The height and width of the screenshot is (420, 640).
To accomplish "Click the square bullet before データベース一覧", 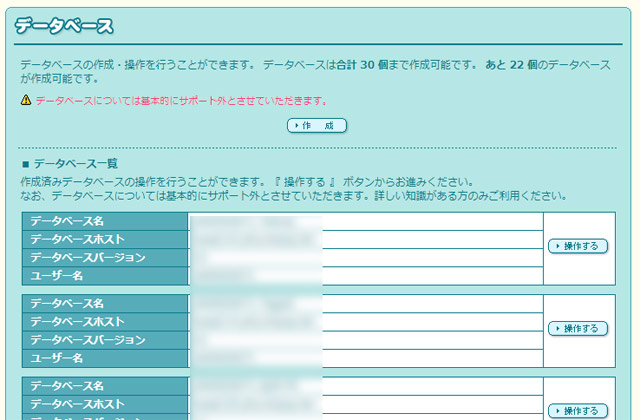I will coord(25,163).
